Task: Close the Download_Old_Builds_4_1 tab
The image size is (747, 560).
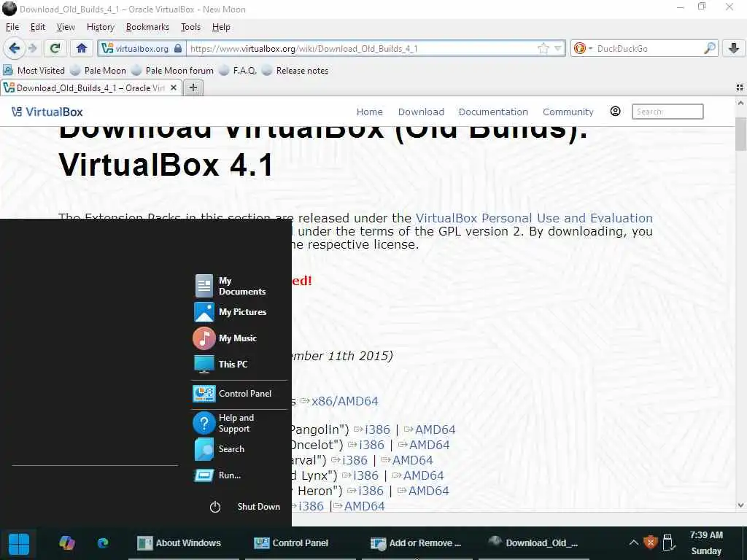Action: [174, 87]
